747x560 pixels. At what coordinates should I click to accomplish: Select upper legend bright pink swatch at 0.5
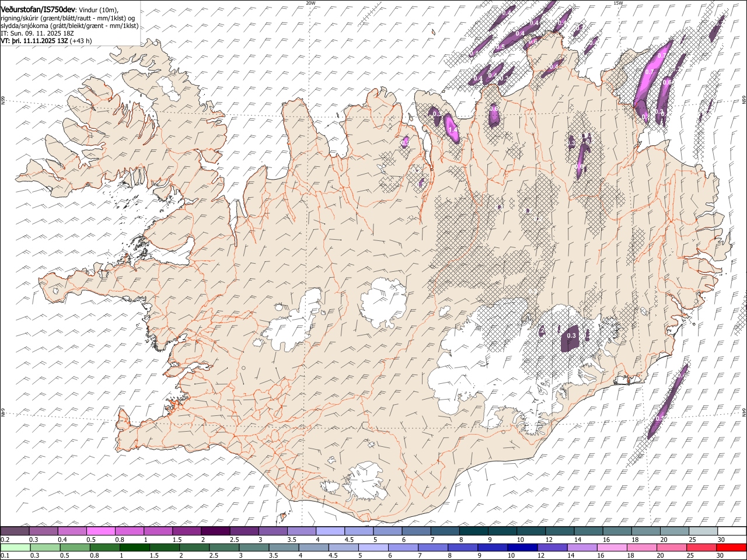tap(100, 531)
